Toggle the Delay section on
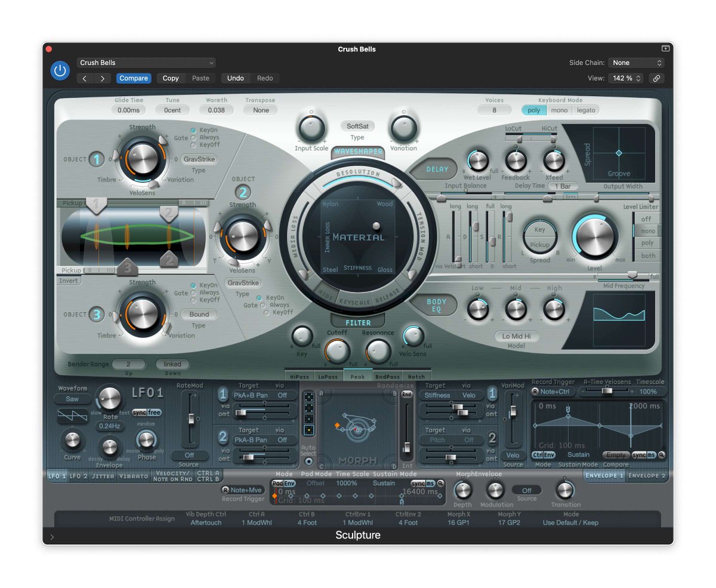Viewport: 716px width, 588px height. pos(437,169)
